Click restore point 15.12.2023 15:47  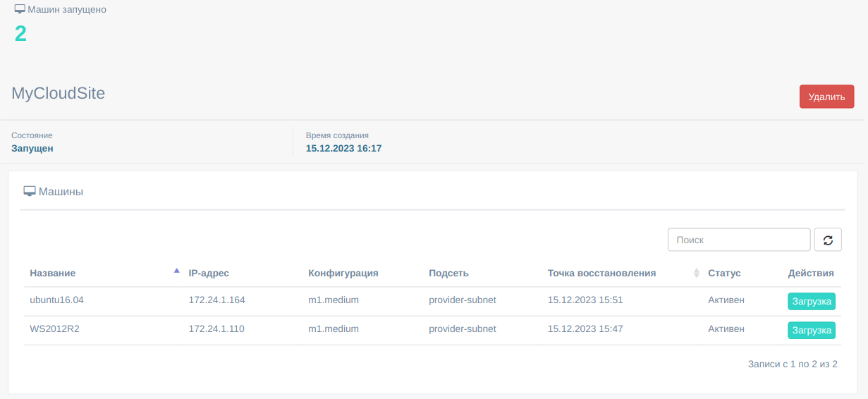[x=585, y=329]
